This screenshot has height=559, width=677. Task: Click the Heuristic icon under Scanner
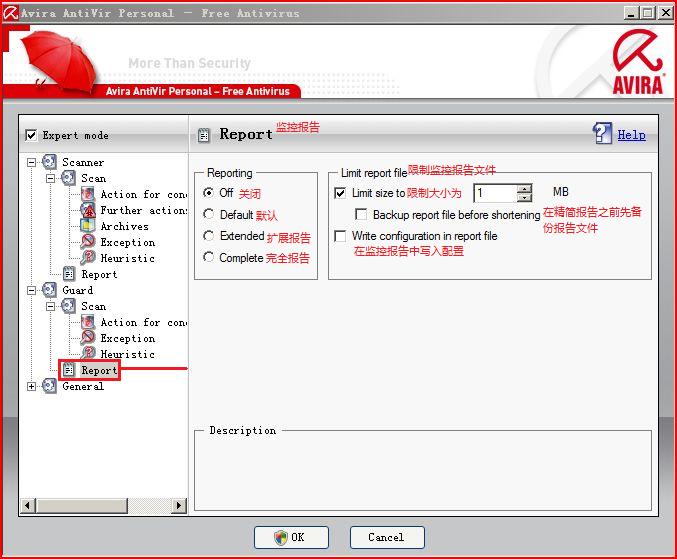(x=88, y=258)
